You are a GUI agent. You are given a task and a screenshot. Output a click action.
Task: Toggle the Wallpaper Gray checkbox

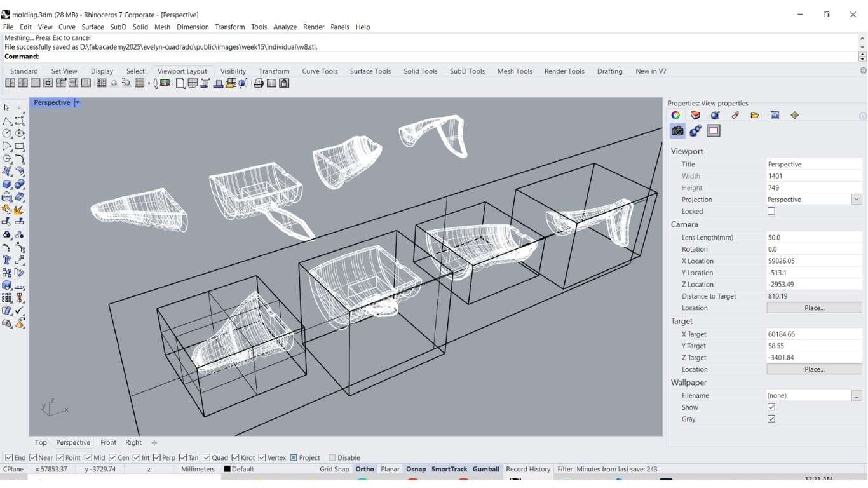tap(771, 419)
